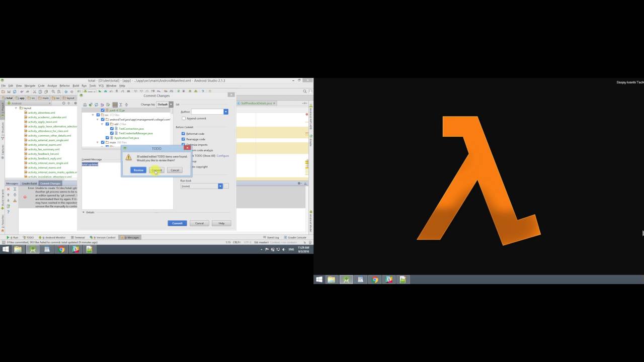This screenshot has height=362, width=644.
Task: Uncheck the src folder checkbox in commit tree
Action: tap(98, 115)
